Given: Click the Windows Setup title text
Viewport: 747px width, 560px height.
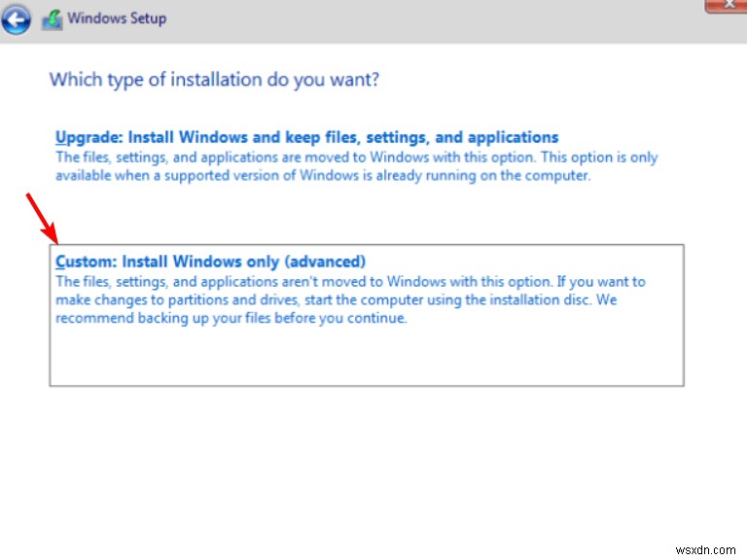Looking at the screenshot, I should tap(117, 18).
